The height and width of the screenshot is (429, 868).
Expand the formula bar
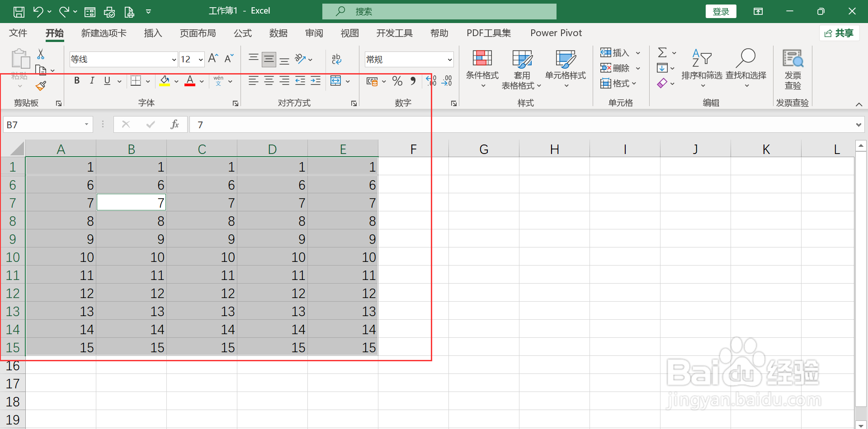(x=859, y=125)
